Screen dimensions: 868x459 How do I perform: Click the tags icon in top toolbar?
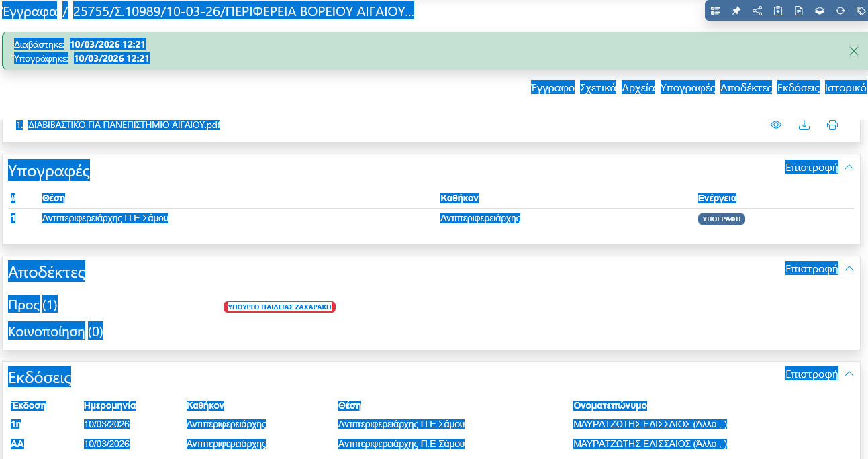click(x=861, y=11)
